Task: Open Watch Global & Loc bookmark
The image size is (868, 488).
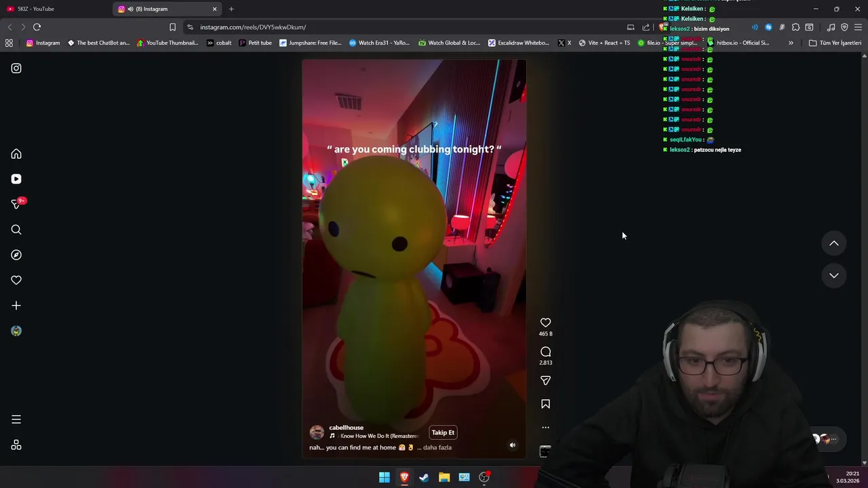Action: tap(449, 43)
